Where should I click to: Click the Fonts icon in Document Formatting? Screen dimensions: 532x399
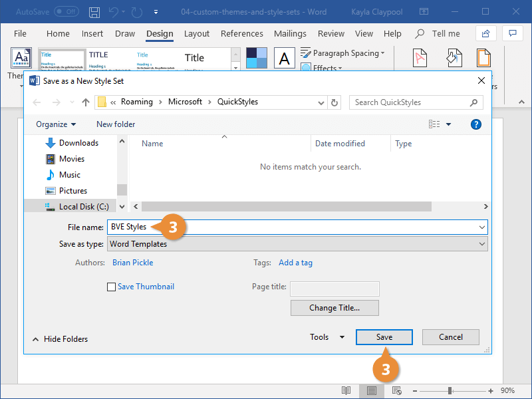point(284,58)
